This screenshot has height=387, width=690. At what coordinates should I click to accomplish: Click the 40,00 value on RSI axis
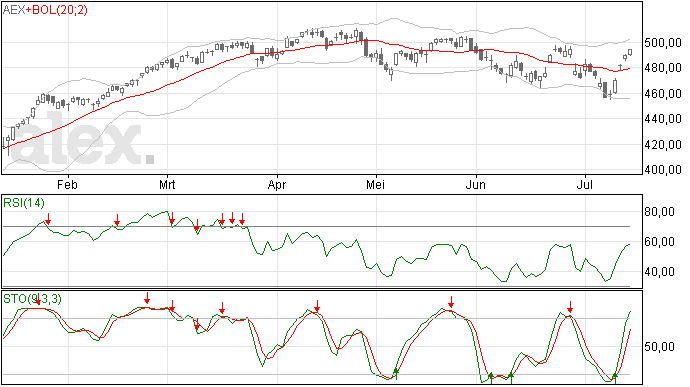[659, 272]
